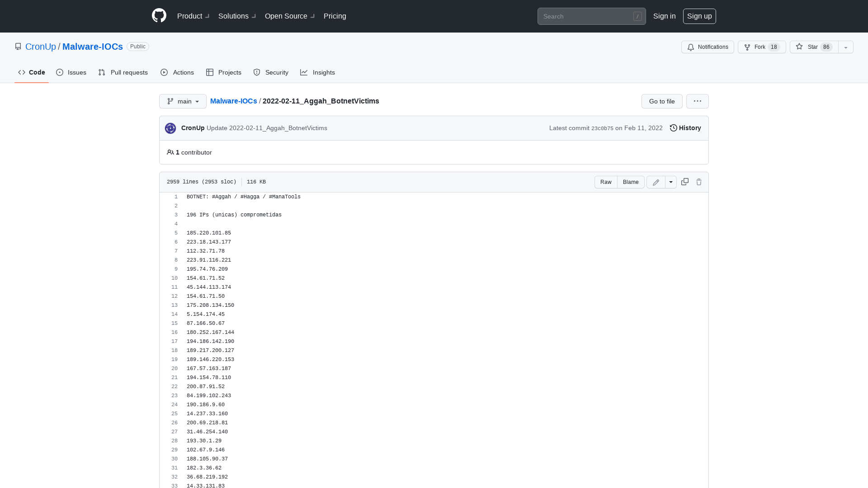Open the Malware-IOCs repository link
This screenshot has width=868, height=488.
click(93, 47)
